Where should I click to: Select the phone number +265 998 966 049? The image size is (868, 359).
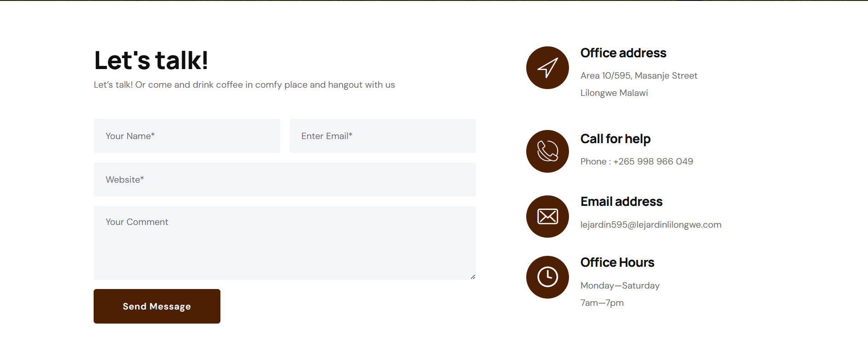click(653, 161)
